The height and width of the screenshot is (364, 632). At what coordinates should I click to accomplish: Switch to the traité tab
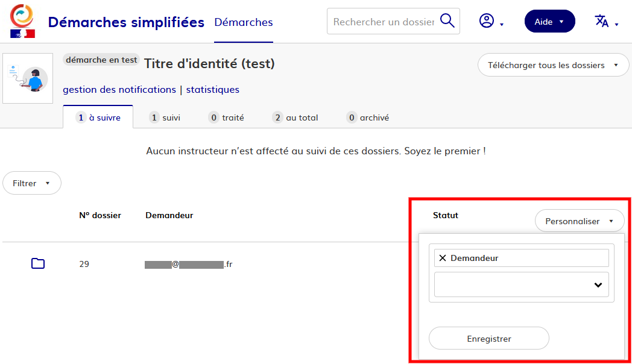(227, 118)
